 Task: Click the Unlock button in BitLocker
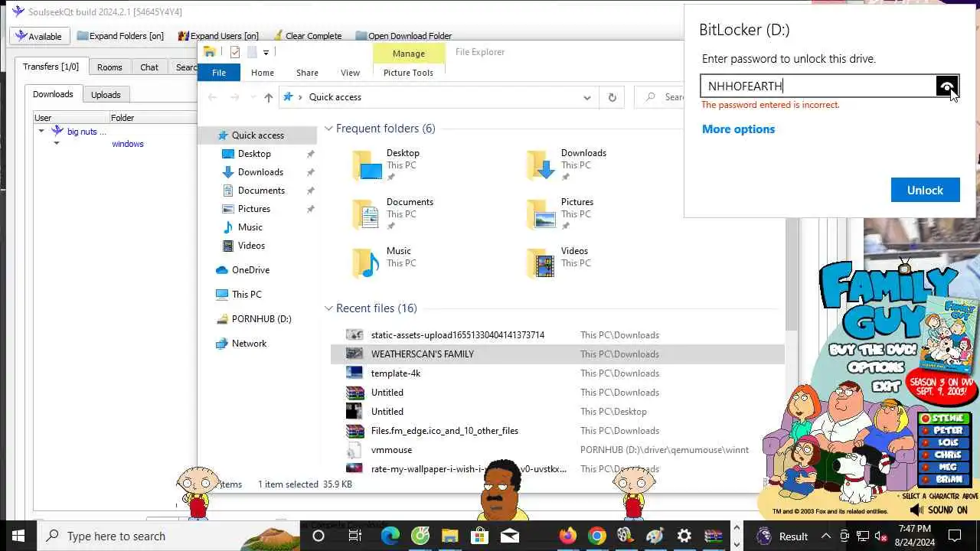pyautogui.click(x=925, y=190)
